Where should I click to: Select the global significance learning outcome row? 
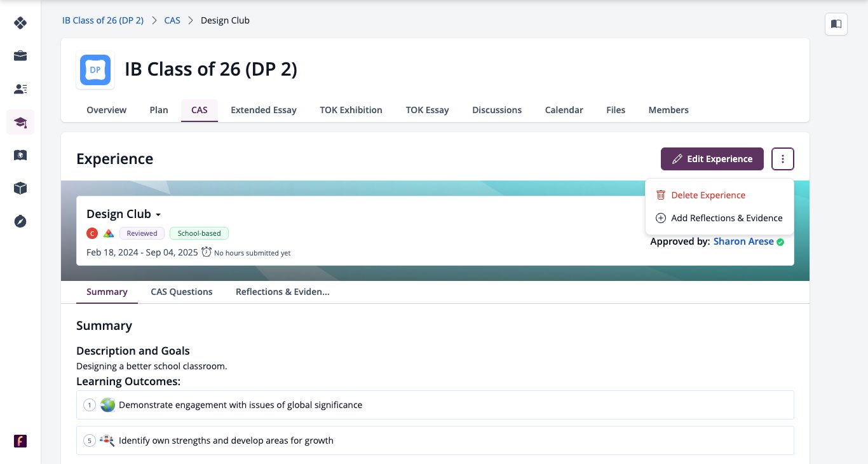(x=435, y=405)
